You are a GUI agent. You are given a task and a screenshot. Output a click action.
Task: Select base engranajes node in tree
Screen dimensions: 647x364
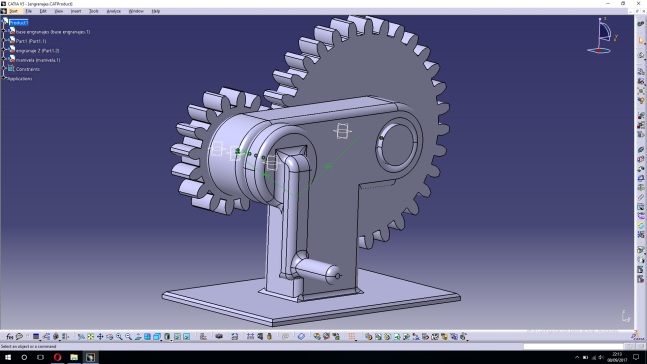click(x=53, y=32)
